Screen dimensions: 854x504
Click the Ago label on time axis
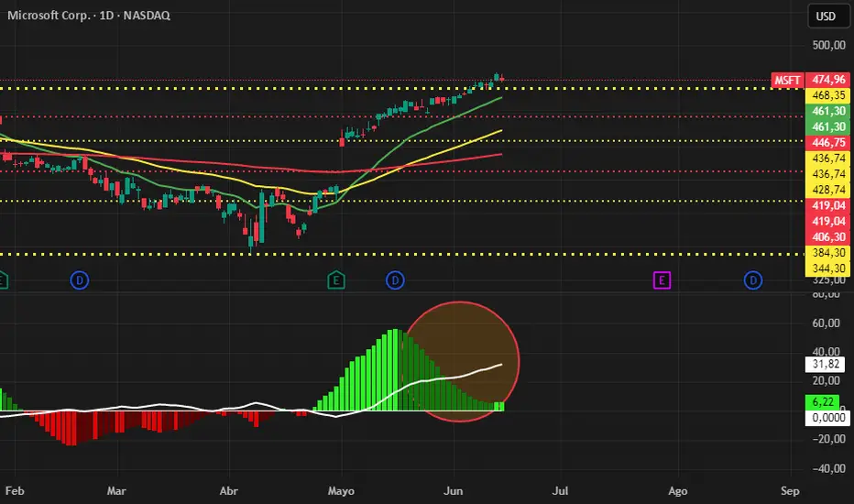coord(677,491)
